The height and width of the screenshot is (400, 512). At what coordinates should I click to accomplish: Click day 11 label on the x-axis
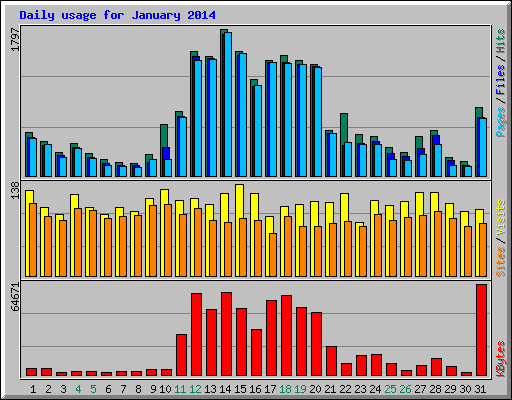180,389
